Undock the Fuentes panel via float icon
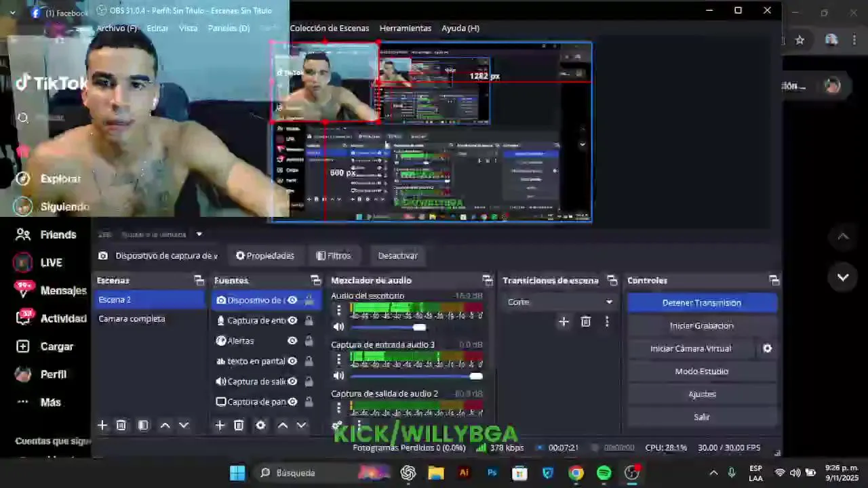868x488 pixels. tap(315, 280)
